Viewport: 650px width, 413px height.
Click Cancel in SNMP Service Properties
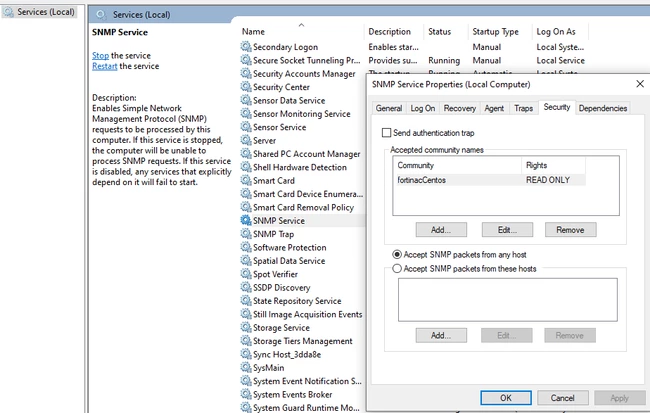point(563,398)
